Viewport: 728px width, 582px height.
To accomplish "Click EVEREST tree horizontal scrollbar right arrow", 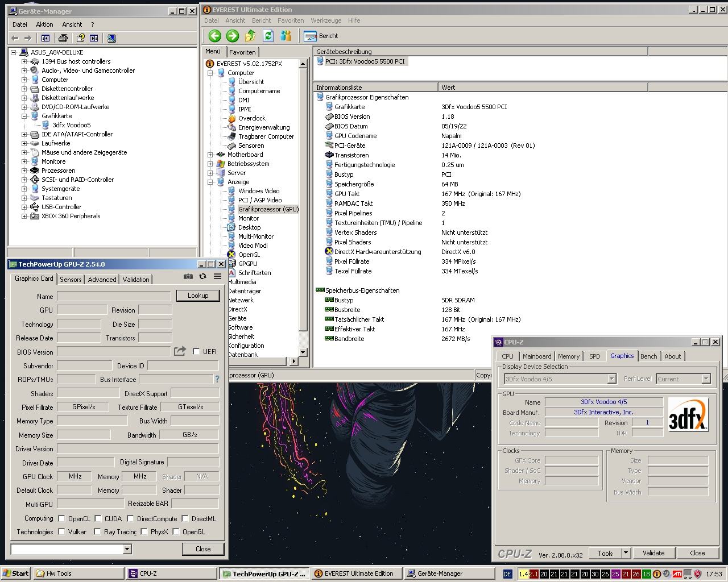I will (294, 361).
